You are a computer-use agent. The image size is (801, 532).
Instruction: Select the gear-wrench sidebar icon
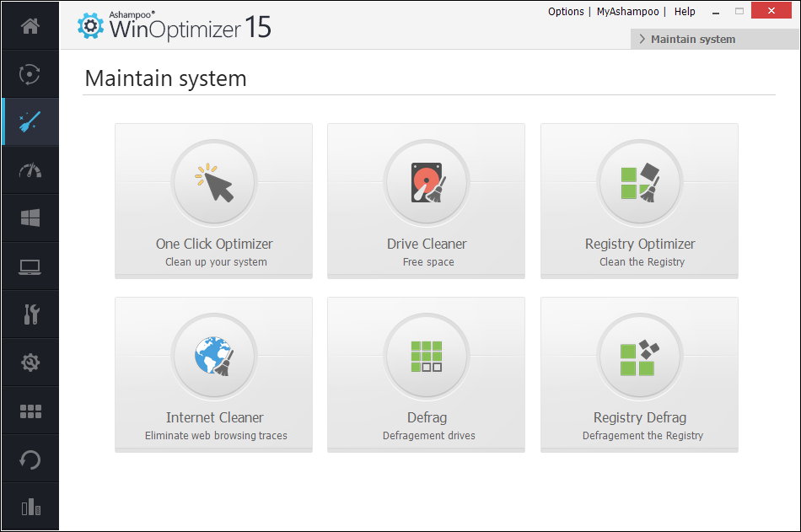30,363
